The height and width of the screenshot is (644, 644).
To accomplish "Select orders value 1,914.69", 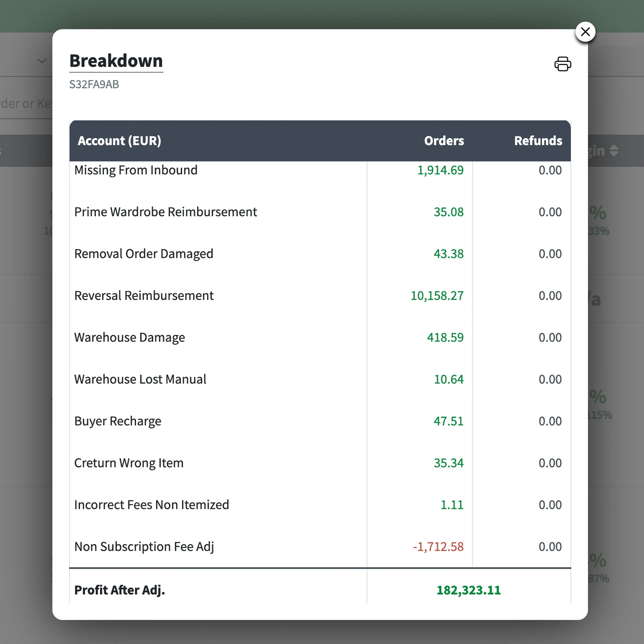I will (440, 170).
